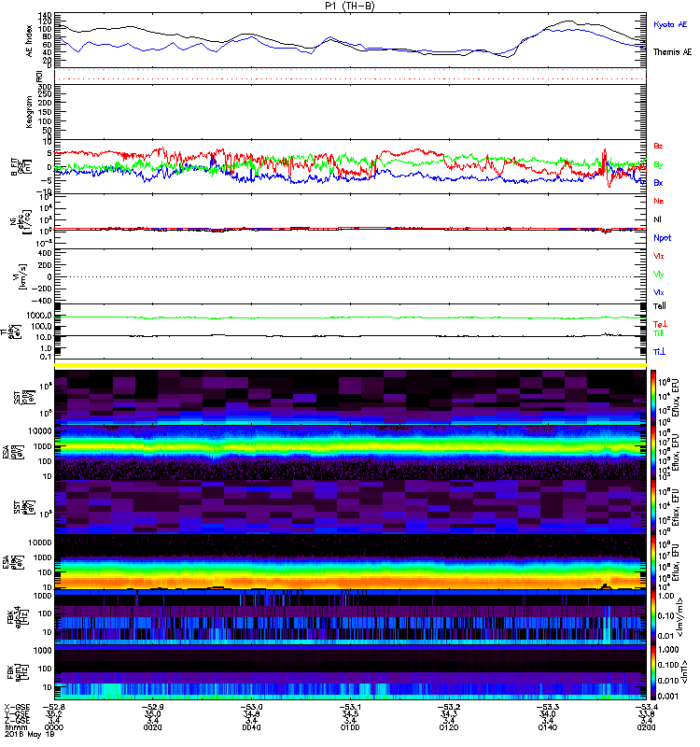
Task: Click the 0000 time tick label
Action: (54, 727)
